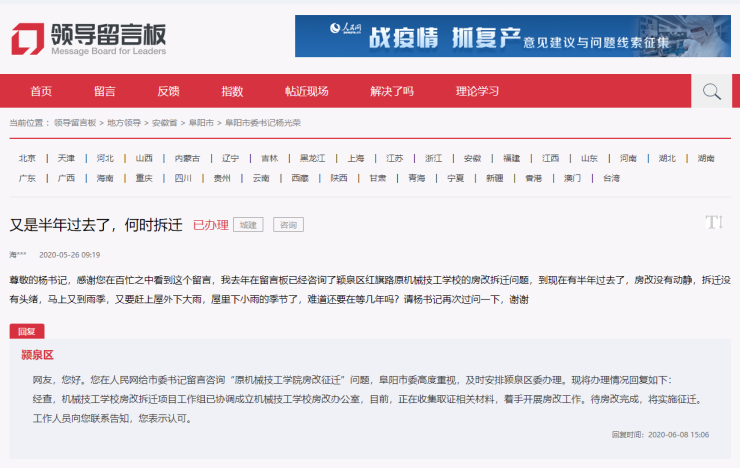Select 指数 in the red menu
The image size is (740, 468).
pos(232,91)
